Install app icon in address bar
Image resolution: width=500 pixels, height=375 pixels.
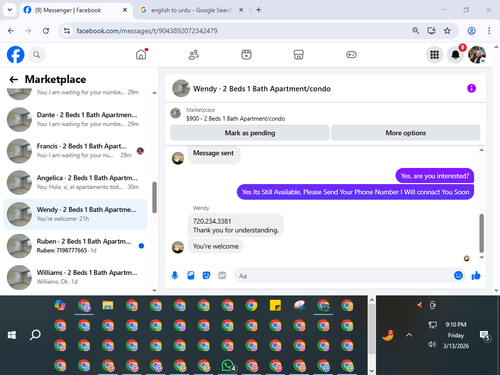tap(432, 31)
